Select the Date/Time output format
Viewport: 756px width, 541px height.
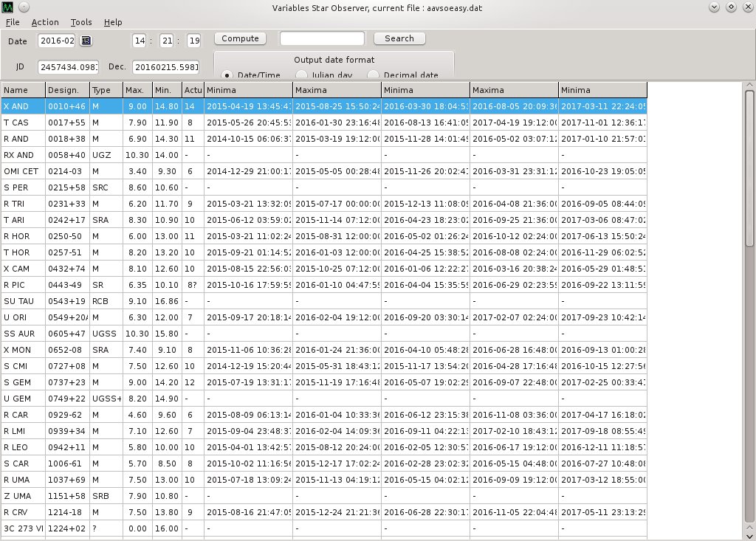(x=227, y=75)
